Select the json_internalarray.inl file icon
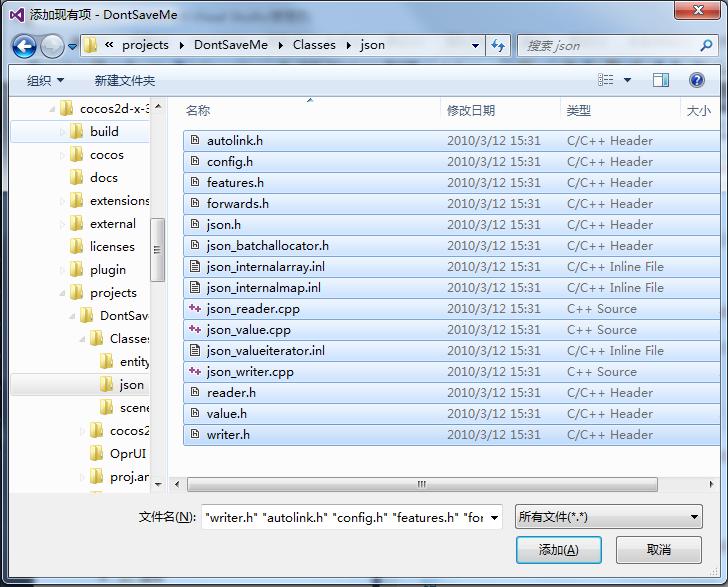 coord(195,266)
